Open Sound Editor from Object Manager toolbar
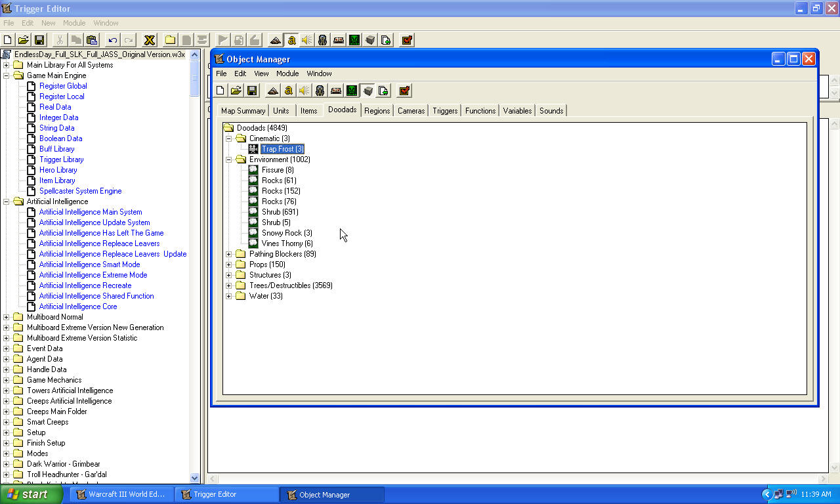This screenshot has height=504, width=840. [304, 91]
